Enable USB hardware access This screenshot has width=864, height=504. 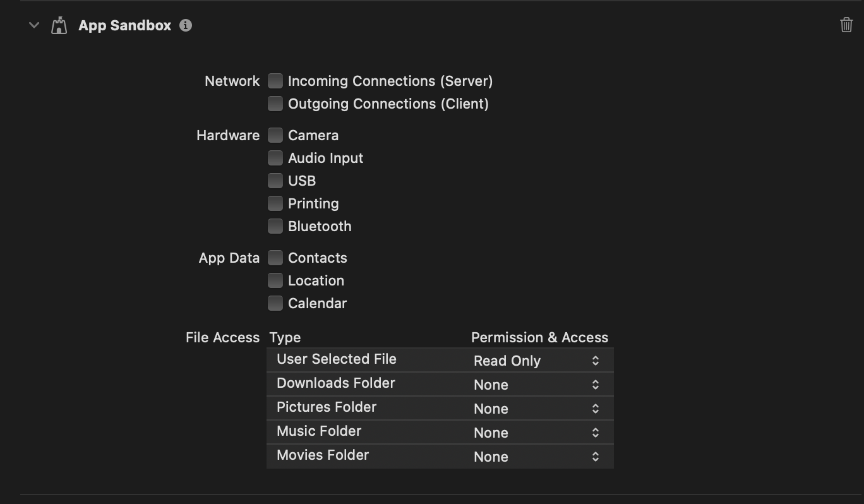click(275, 181)
